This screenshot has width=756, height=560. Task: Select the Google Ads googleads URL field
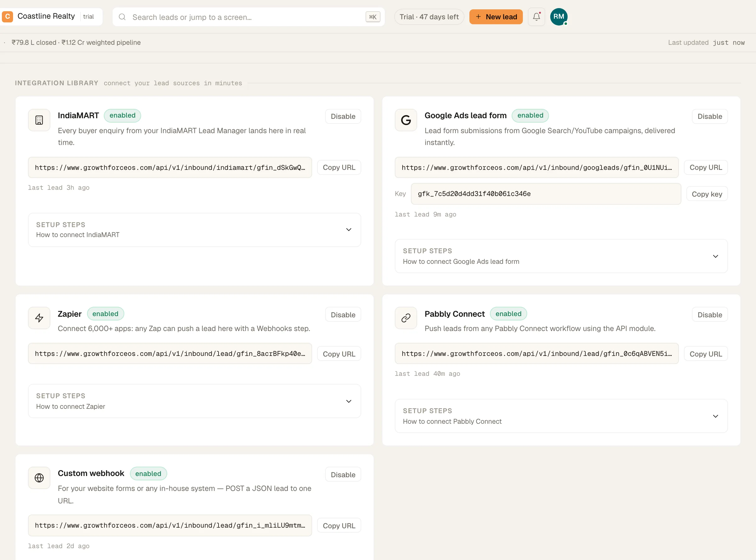click(537, 167)
